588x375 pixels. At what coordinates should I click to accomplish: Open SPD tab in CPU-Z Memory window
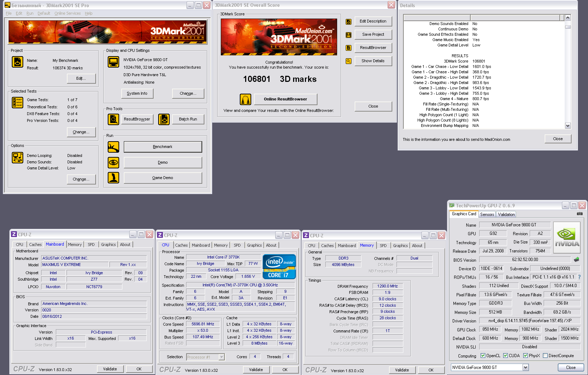(383, 246)
